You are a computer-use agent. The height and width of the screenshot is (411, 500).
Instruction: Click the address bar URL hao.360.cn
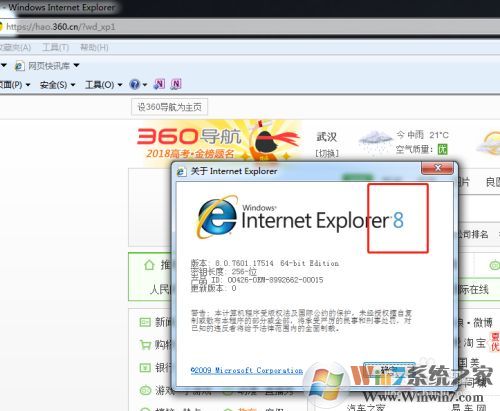pyautogui.click(x=61, y=27)
